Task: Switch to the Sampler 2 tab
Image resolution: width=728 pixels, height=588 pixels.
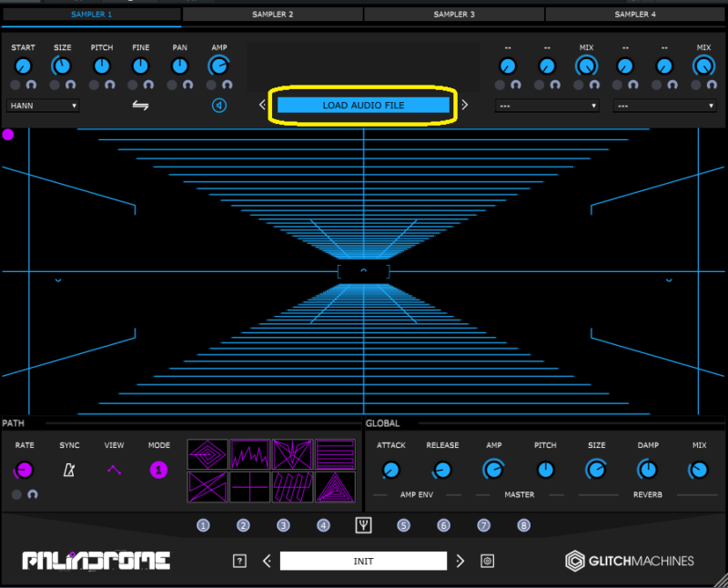Action: click(272, 15)
